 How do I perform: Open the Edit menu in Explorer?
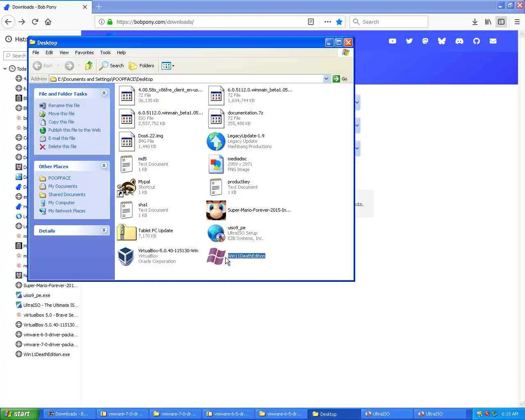point(49,52)
